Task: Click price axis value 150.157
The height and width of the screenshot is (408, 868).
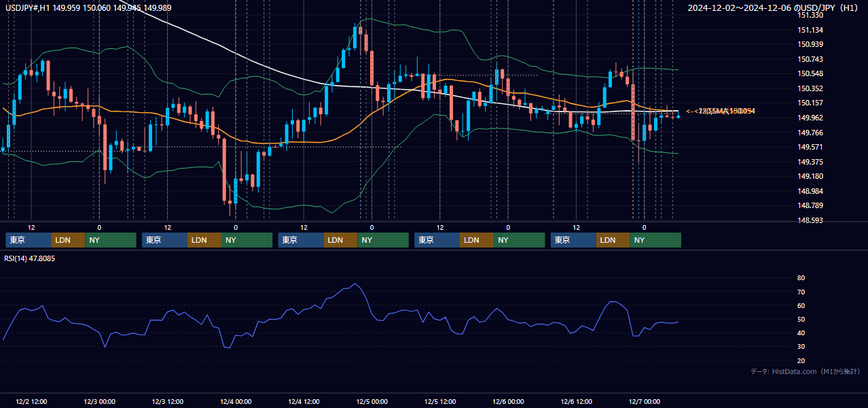Action: point(810,103)
